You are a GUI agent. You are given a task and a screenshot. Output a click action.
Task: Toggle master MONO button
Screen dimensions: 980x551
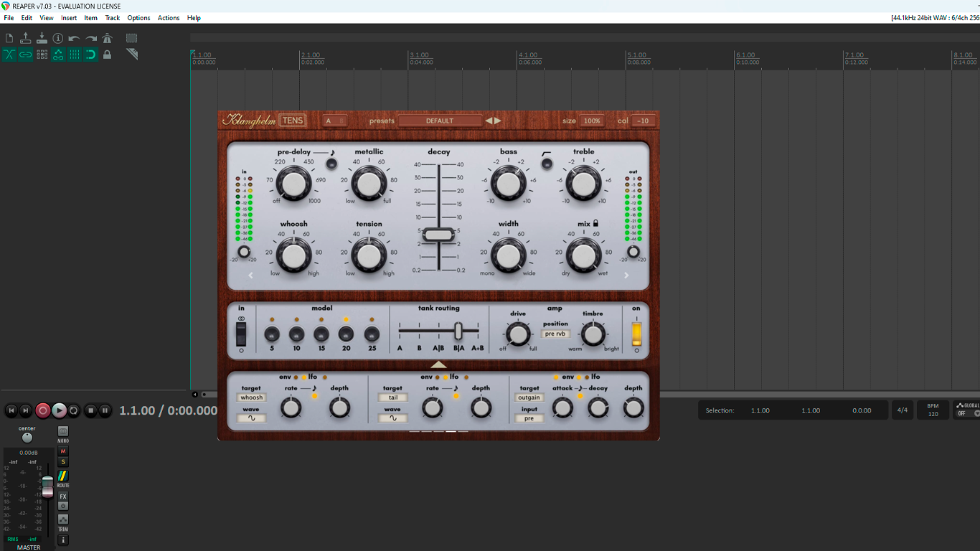63,432
